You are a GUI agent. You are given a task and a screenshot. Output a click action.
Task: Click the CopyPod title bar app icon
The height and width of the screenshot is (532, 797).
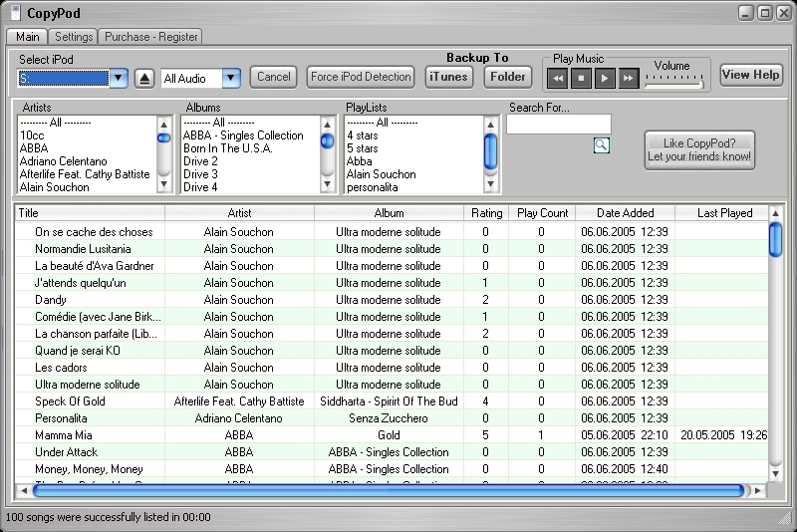pyautogui.click(x=16, y=13)
